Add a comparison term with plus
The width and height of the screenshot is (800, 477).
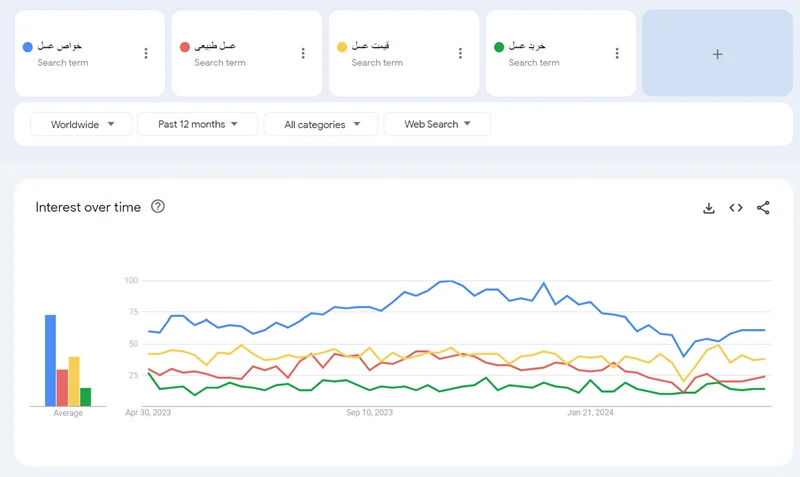[x=717, y=54]
